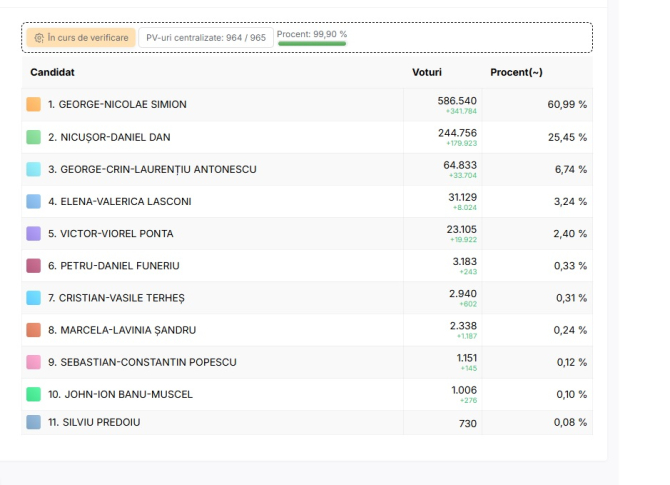This screenshot has height=485, width=670.
Task: Click the green swatch beside Nicușor-Daniel Dan
Action: 33,137
